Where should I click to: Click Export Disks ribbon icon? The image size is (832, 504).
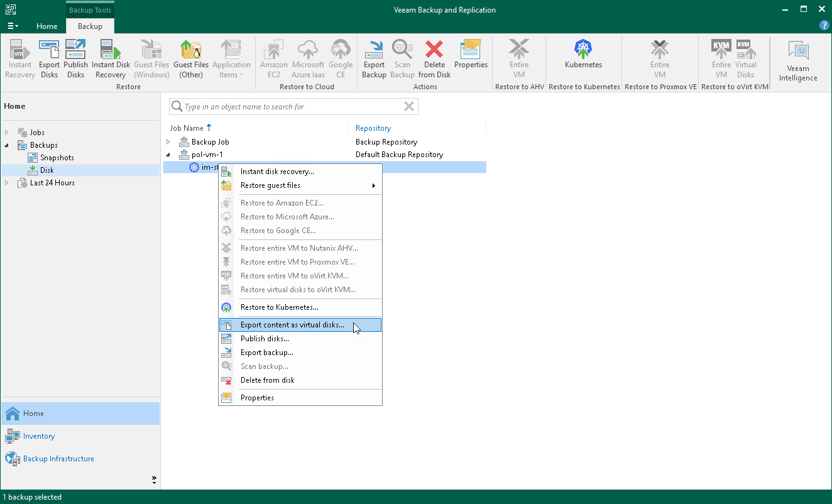pos(49,59)
